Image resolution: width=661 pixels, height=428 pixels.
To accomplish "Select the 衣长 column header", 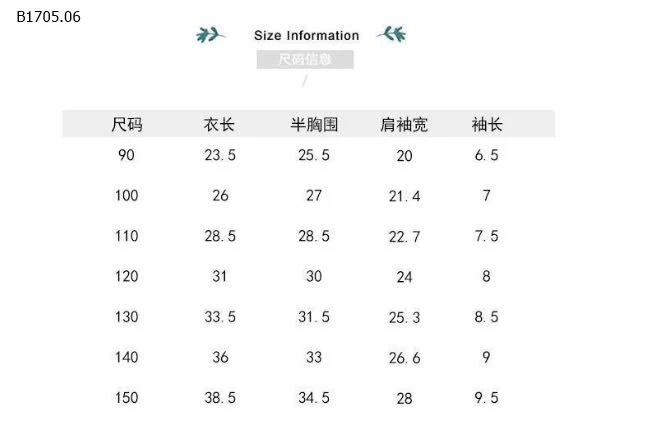I will 219,125.
